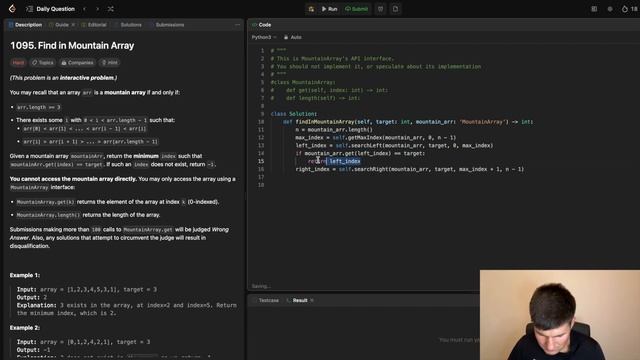640x360 pixels.
Task: Run the code
Action: [329, 9]
